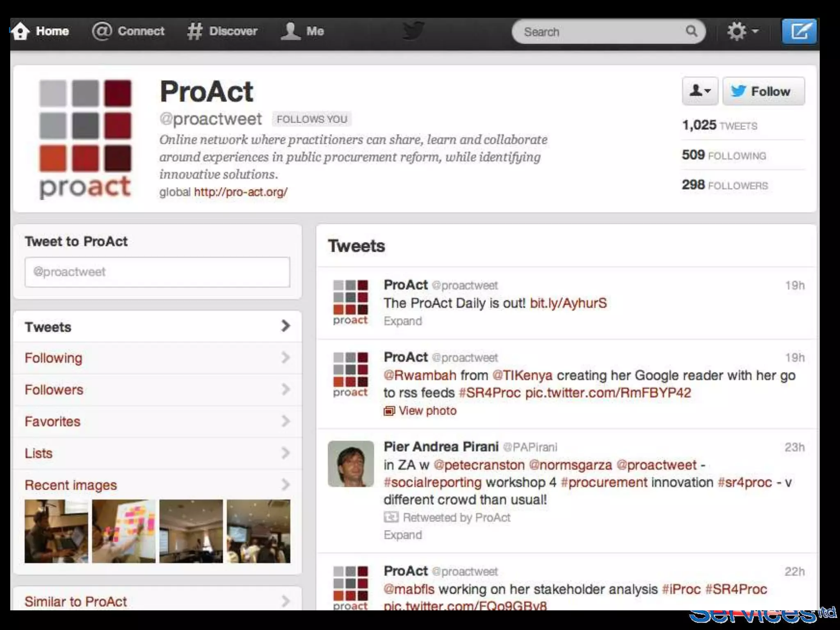Open the user actions dropdown beside Follow
Image resolution: width=840 pixels, height=630 pixels.
700,91
